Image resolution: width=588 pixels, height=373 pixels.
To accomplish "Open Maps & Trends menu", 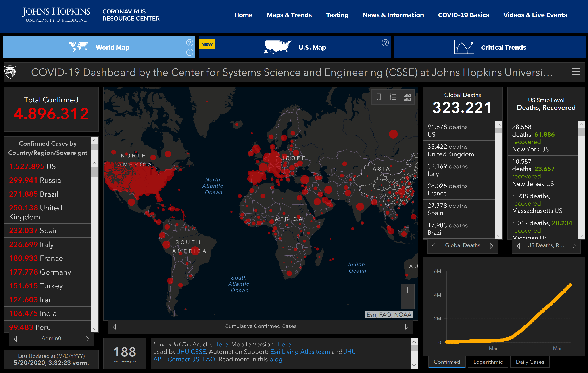I will click(x=289, y=15).
